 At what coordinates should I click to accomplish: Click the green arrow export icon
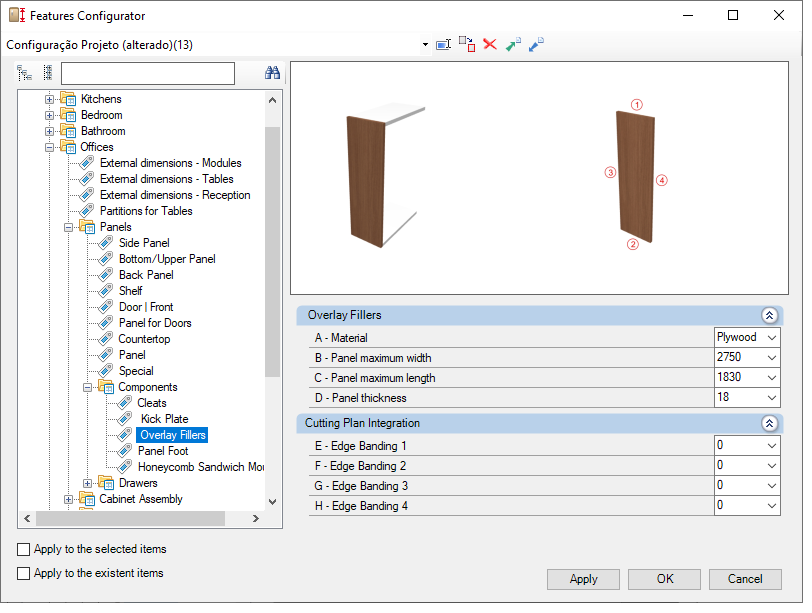click(x=513, y=45)
